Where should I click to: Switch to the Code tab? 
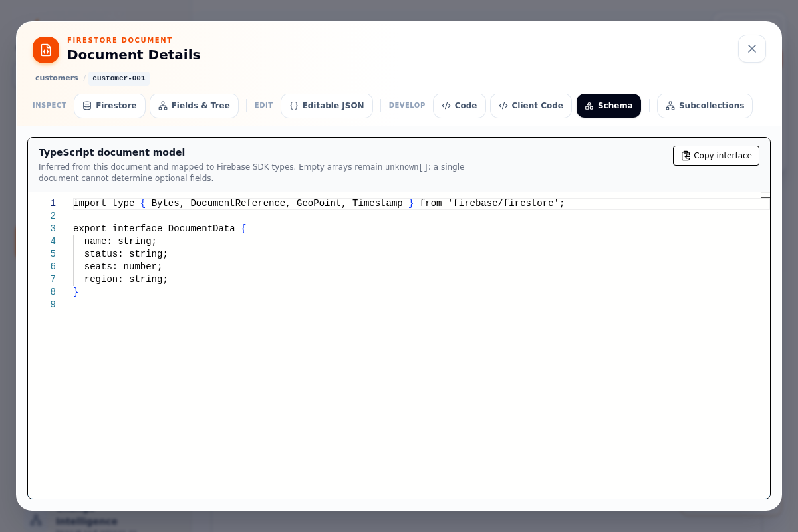(460, 106)
